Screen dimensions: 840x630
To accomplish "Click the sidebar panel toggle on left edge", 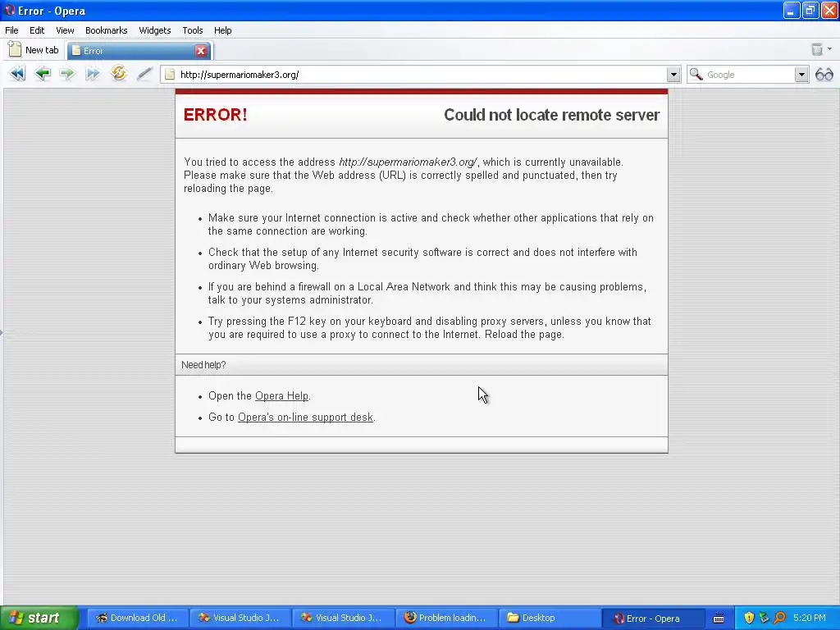I will (2, 333).
